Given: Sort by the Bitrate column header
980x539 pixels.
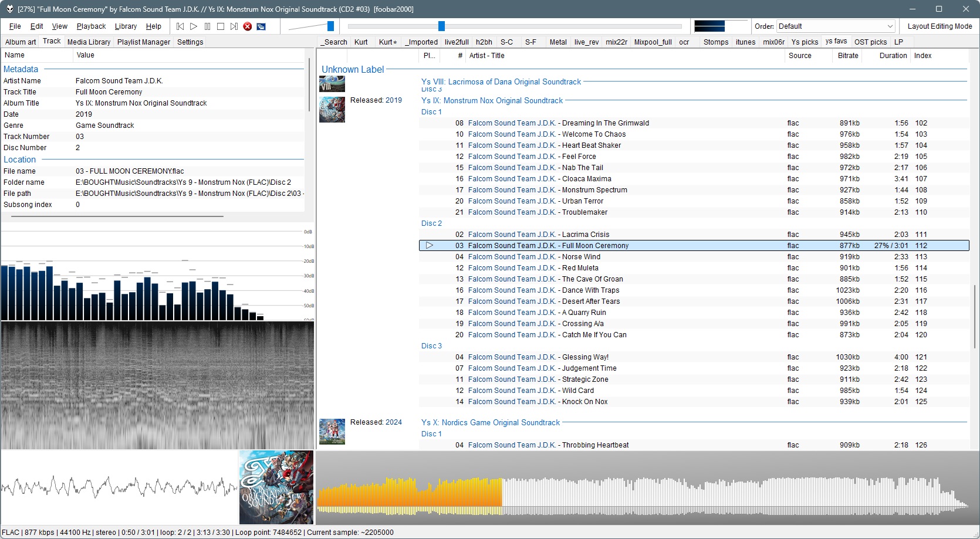Looking at the screenshot, I should [848, 56].
